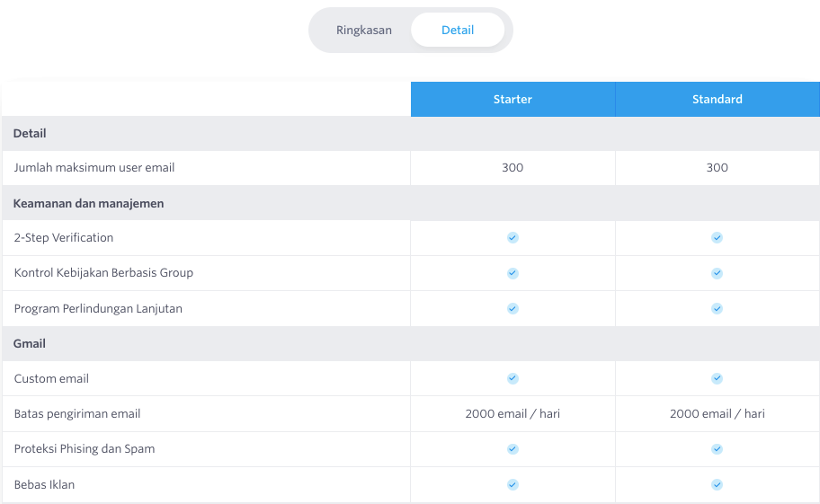This screenshot has width=820, height=504.
Task: Click Starter checkmark for Proteksi Phising dan Spam
Action: 513,449
